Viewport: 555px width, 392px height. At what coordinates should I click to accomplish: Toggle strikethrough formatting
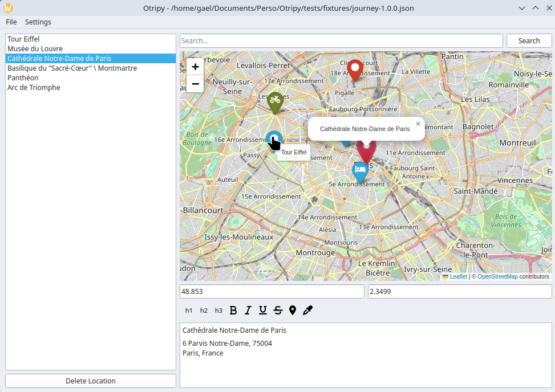[x=278, y=311]
